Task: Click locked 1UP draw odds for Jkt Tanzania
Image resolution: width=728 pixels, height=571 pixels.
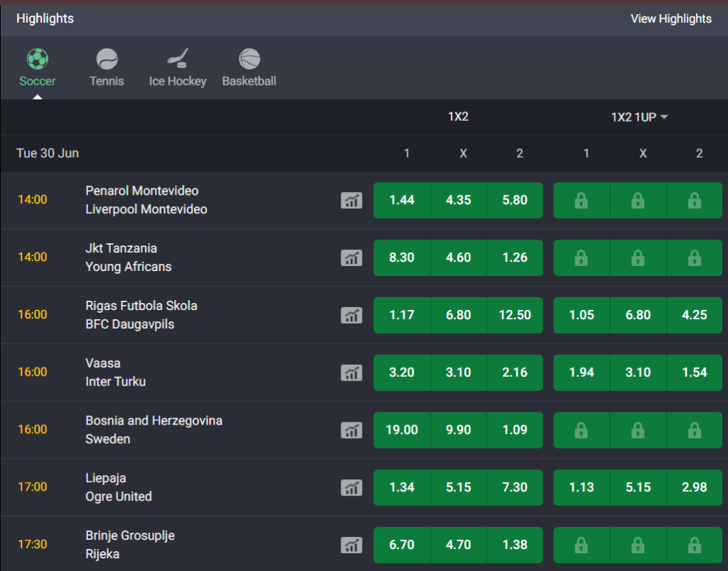Action: pyautogui.click(x=638, y=258)
